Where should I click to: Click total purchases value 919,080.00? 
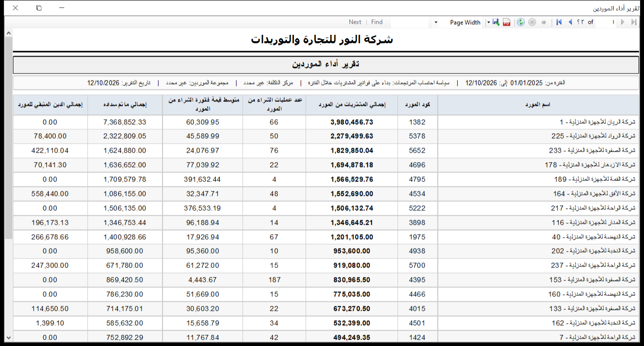[x=352, y=265]
